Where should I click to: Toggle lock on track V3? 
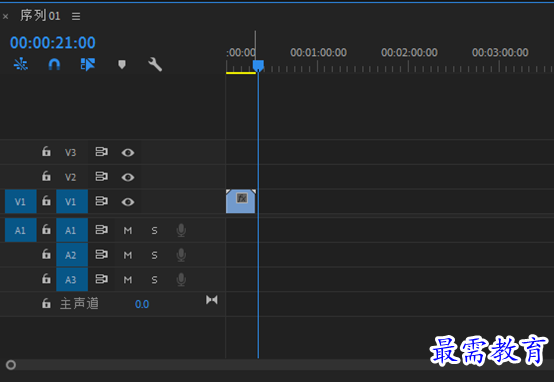[x=46, y=152]
